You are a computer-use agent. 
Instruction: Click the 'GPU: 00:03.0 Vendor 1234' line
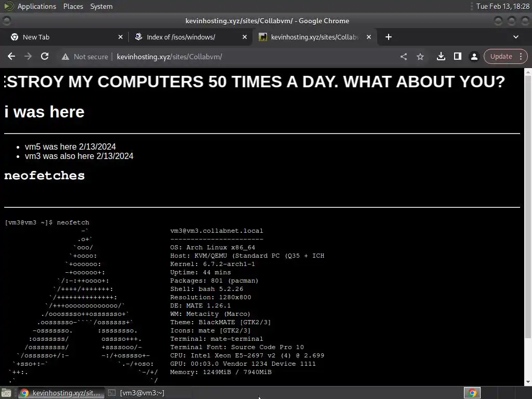[x=243, y=364]
